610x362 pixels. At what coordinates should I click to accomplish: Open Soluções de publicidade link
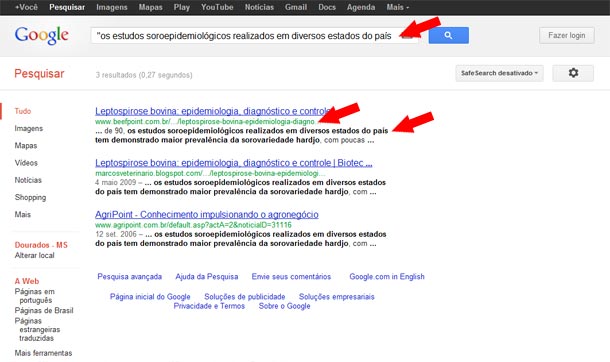(x=245, y=297)
